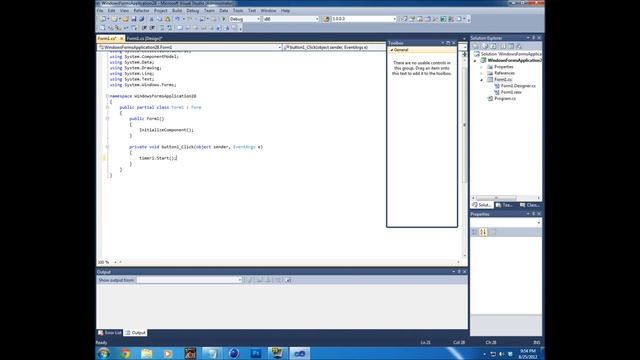
Task: Toggle Auto Hide pin on Output panel
Action: tap(459, 272)
